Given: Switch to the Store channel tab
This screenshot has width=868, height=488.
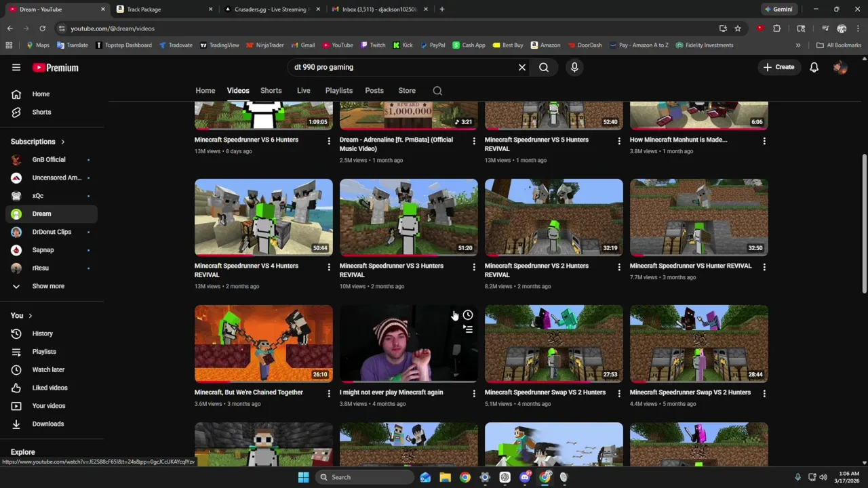Looking at the screenshot, I should 407,91.
